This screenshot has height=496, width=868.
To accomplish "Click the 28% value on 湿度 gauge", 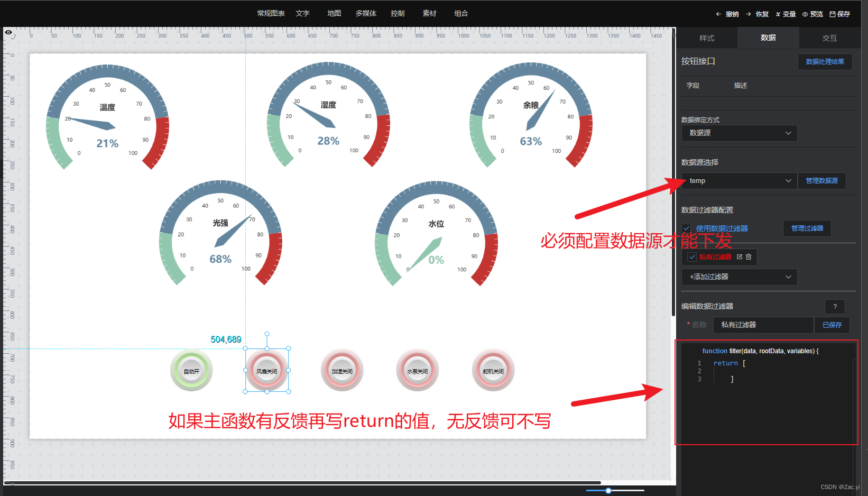I will pos(328,141).
